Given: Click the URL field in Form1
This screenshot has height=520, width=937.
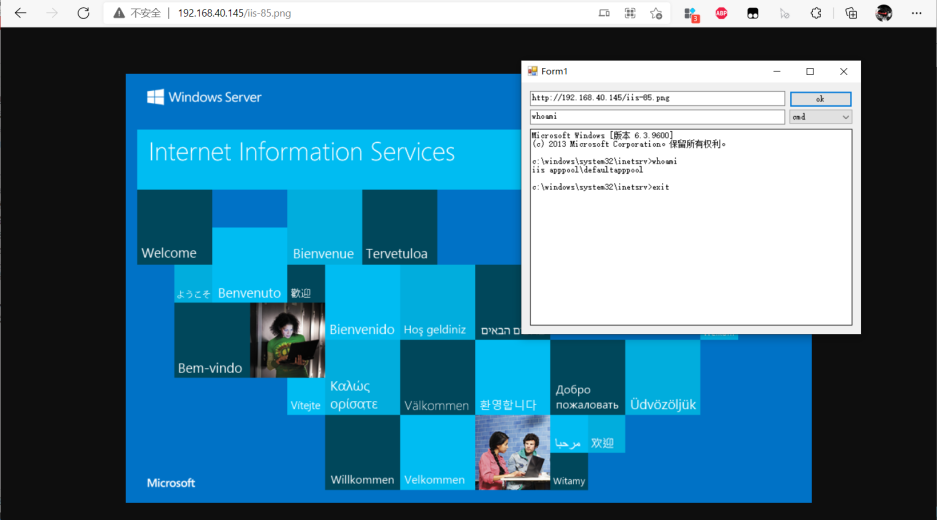Looking at the screenshot, I should tap(657, 98).
